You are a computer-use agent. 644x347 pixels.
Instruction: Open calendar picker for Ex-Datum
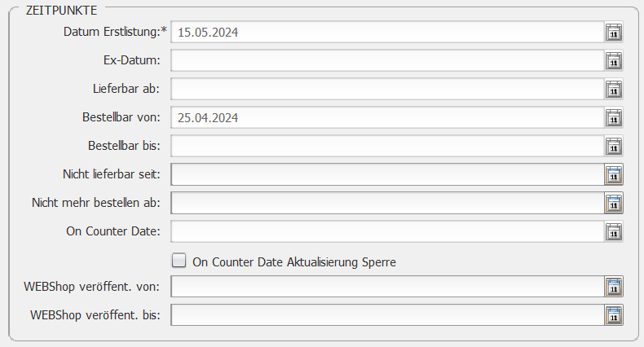(614, 61)
